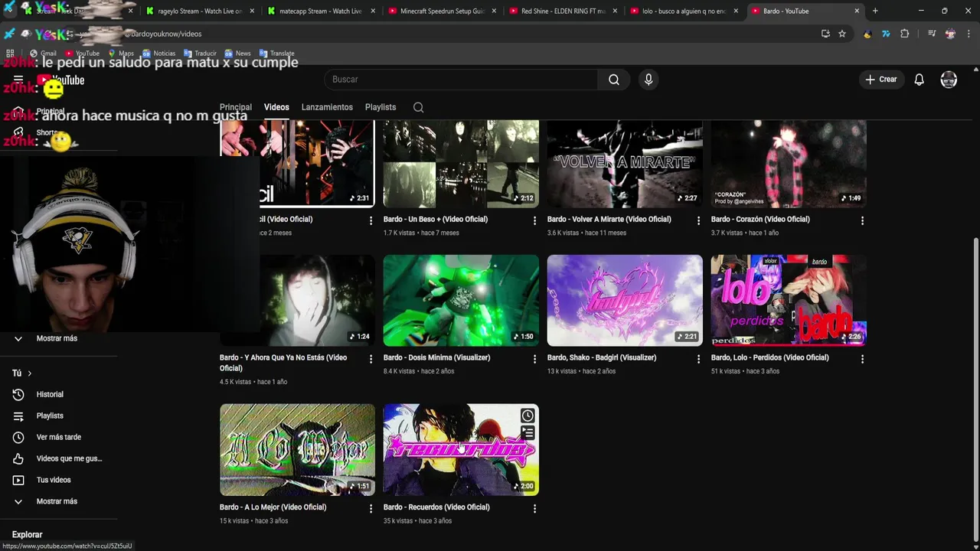Viewport: 980px width, 551px height.
Task: Switch to the Lanzamientos tab
Action: pyautogui.click(x=327, y=107)
